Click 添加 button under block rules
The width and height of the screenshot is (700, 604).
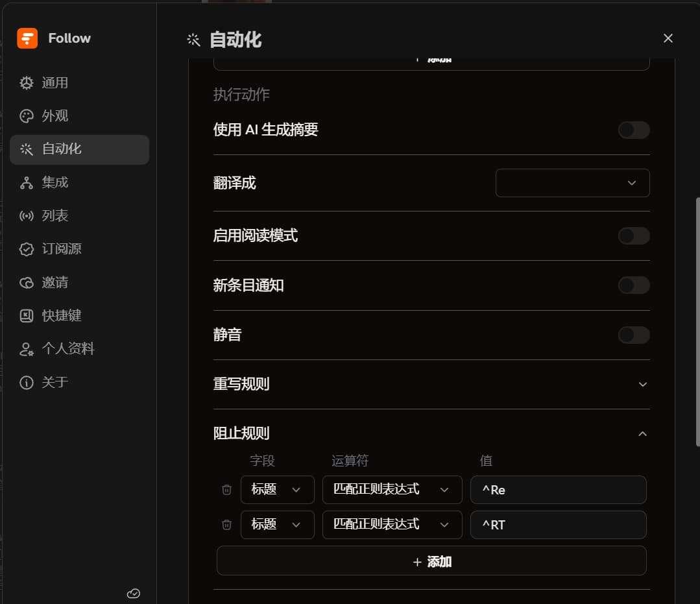point(431,561)
